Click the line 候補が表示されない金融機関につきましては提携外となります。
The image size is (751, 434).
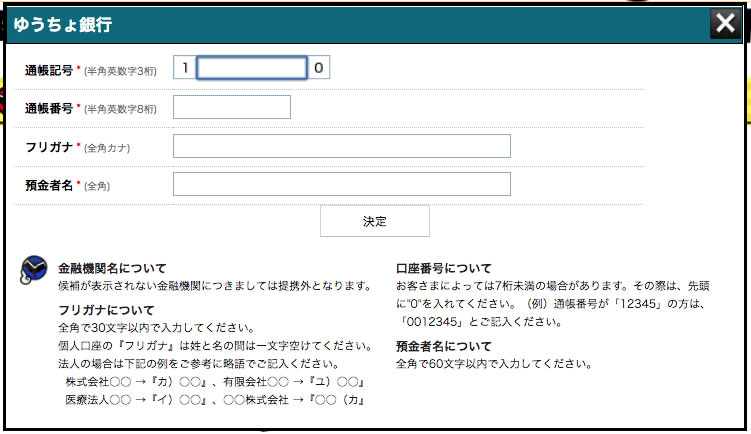coord(215,286)
